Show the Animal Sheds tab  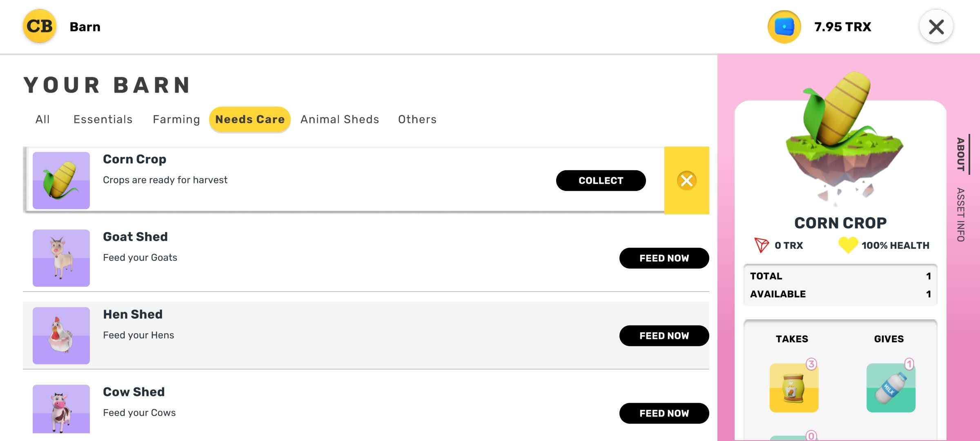point(340,119)
